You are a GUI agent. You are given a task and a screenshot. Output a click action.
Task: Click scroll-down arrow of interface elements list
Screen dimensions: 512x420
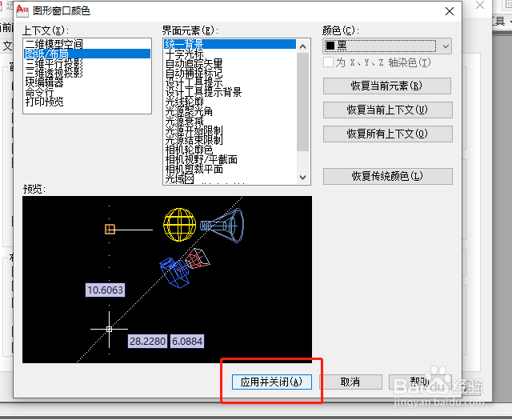pyautogui.click(x=302, y=178)
